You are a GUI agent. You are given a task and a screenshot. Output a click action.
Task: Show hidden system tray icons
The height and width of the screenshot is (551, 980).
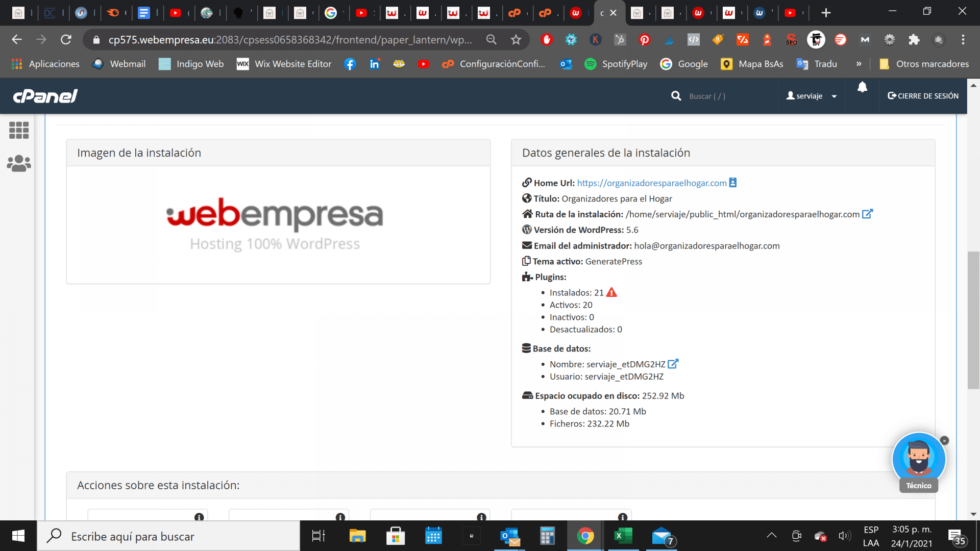click(771, 536)
